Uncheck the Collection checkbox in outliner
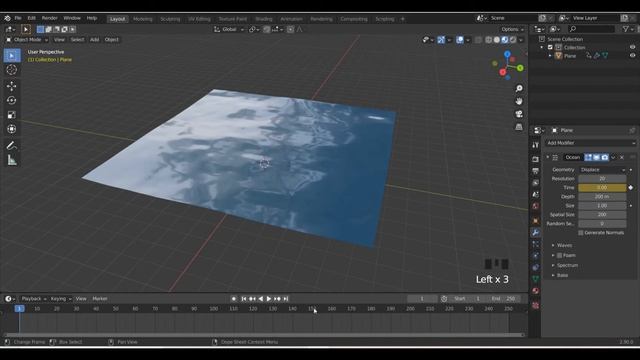The image size is (640, 360). [x=550, y=47]
